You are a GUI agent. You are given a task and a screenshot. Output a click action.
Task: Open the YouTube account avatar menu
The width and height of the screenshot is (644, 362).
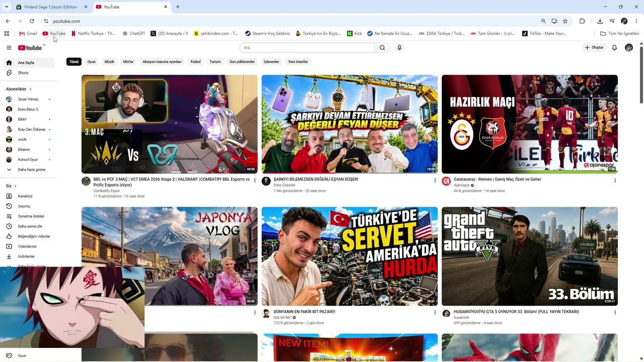point(629,48)
